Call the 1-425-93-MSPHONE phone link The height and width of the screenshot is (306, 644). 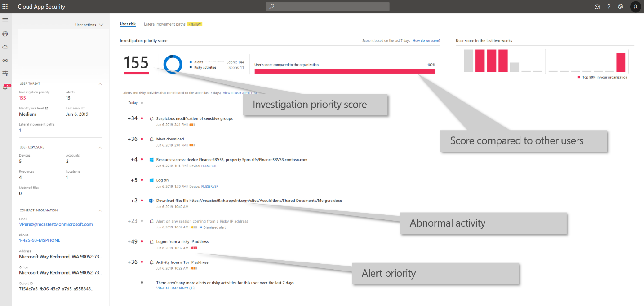coord(40,240)
